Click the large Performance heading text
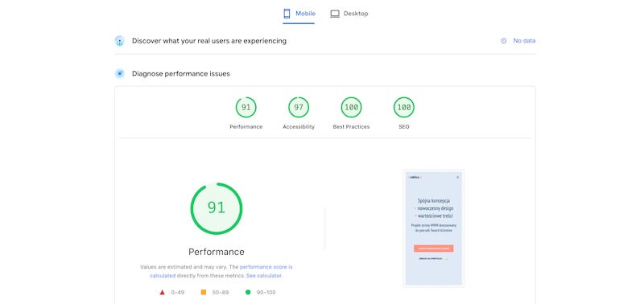The image size is (644, 304). pyautogui.click(x=217, y=252)
